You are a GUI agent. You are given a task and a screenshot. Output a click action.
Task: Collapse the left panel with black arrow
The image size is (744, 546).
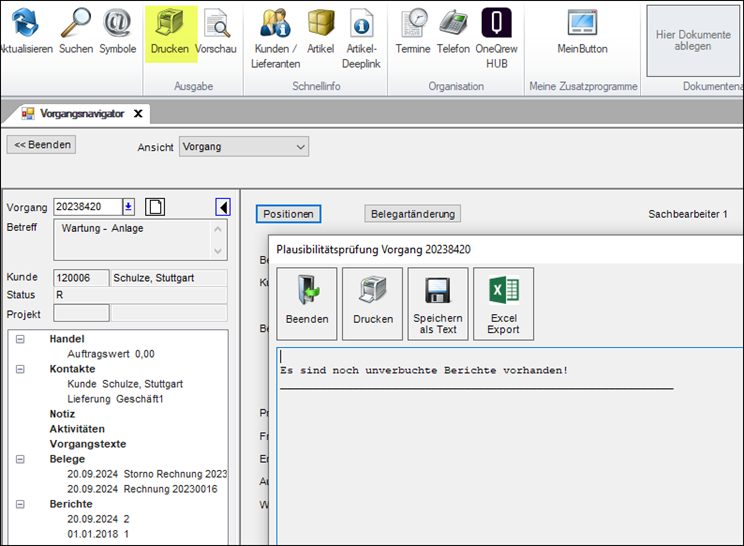(x=223, y=207)
